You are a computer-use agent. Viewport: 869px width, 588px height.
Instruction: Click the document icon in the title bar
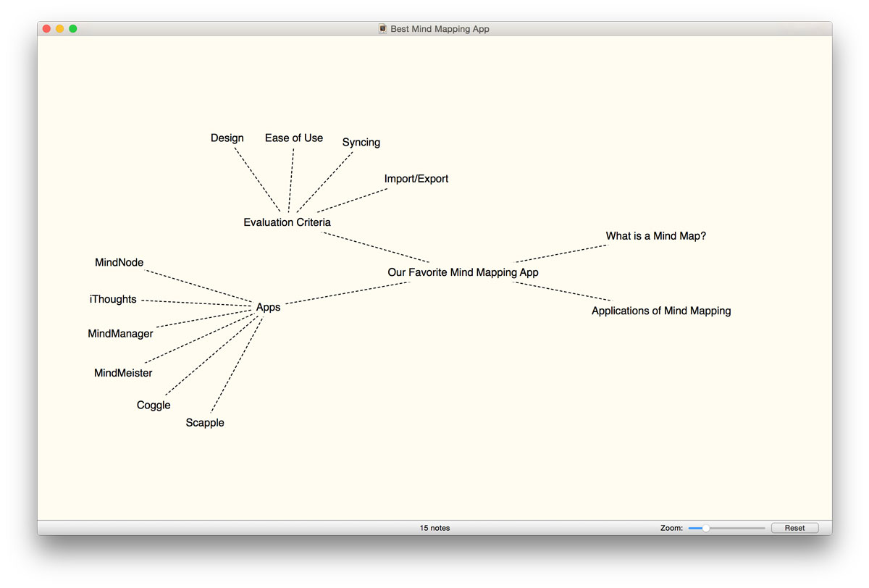coord(383,29)
